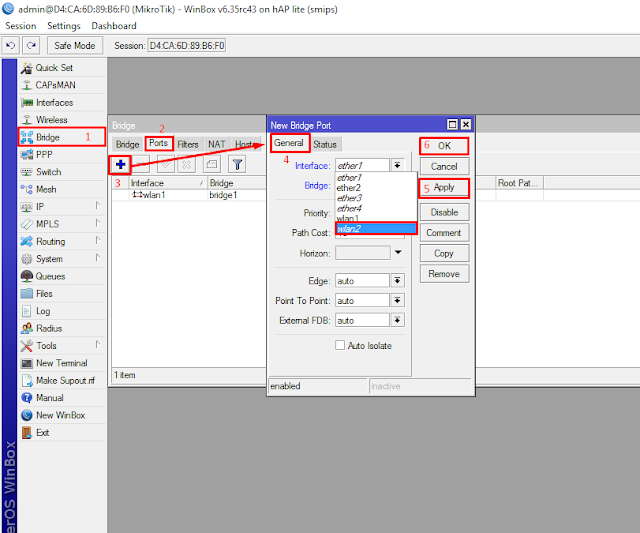640x533 pixels.
Task: Open the MPLS sidebar menu
Action: 62,224
